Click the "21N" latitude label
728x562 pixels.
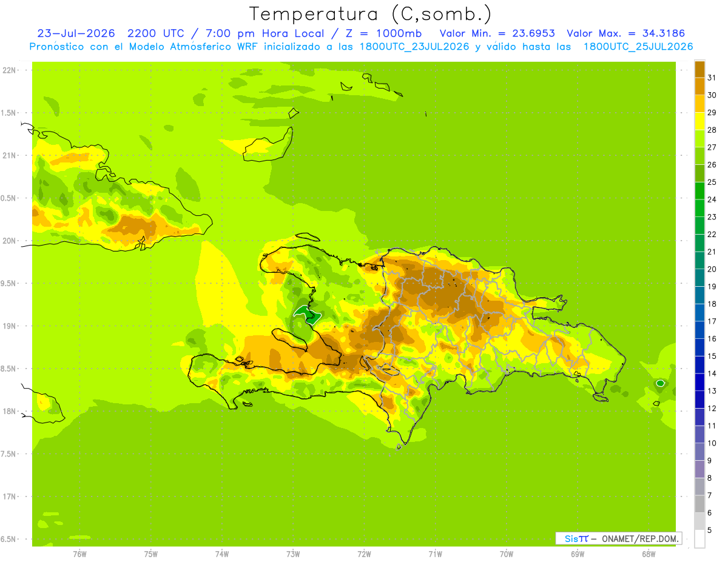[x=10, y=155]
